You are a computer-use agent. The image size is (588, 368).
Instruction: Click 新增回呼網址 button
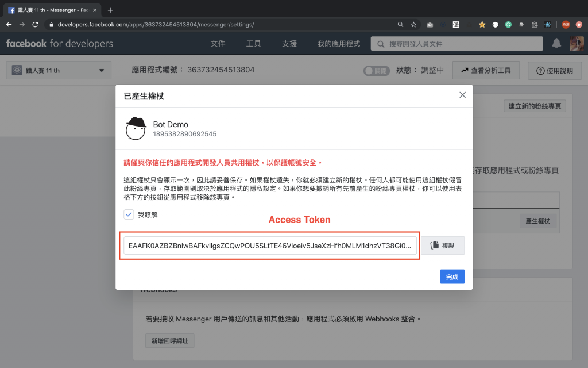170,341
